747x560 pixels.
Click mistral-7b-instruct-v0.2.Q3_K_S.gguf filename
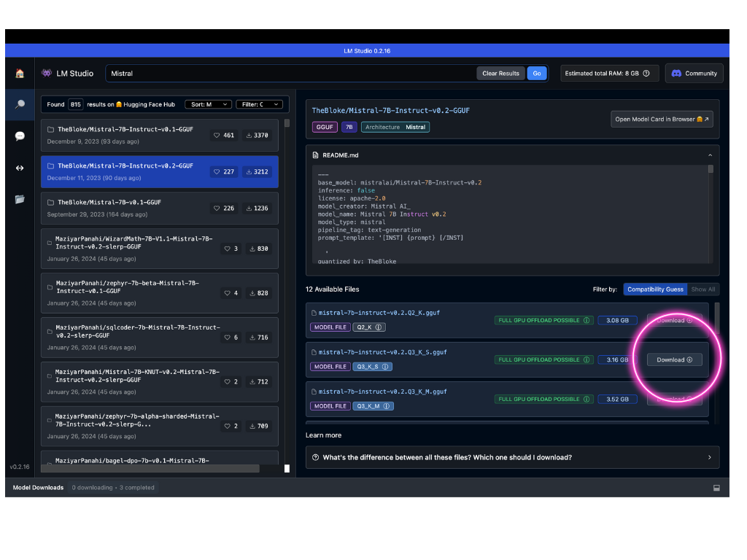382,352
